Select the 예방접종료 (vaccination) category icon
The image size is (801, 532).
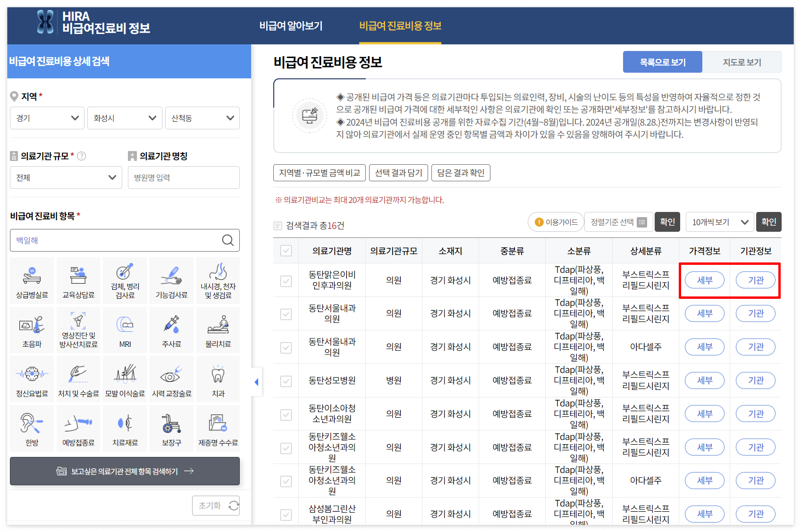click(78, 428)
